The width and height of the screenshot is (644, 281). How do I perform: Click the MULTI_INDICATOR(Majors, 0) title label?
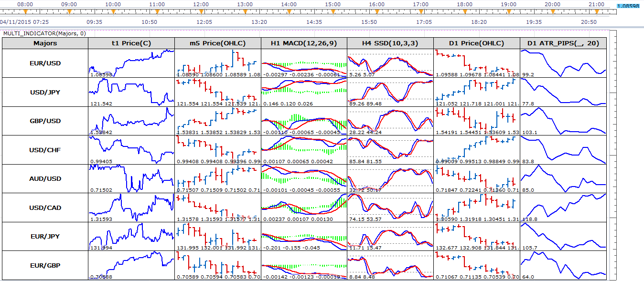(45, 33)
